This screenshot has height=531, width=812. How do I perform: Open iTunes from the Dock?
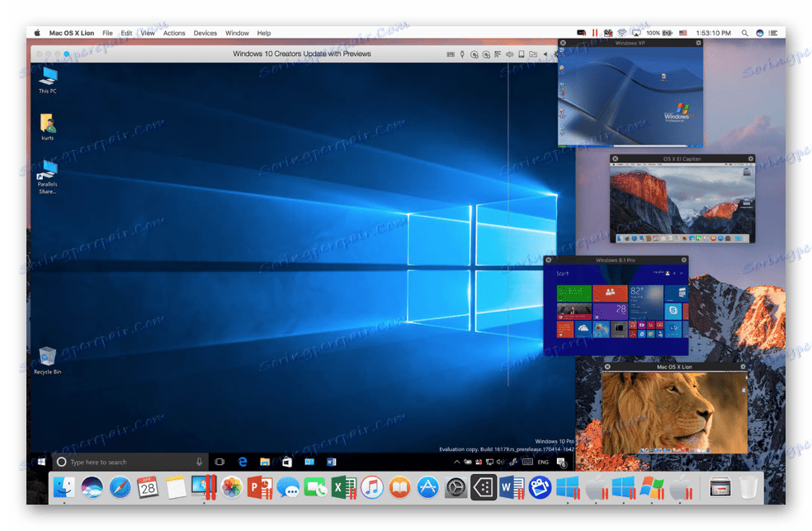372,487
